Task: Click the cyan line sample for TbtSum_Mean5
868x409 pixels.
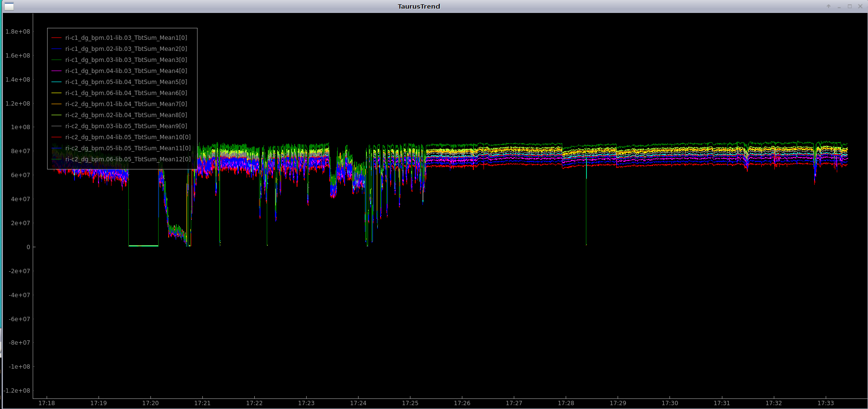Action: 57,82
